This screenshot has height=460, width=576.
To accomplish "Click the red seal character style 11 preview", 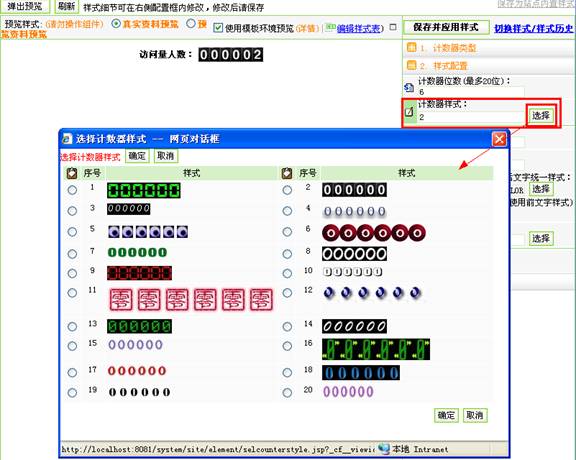I will tap(191, 299).
